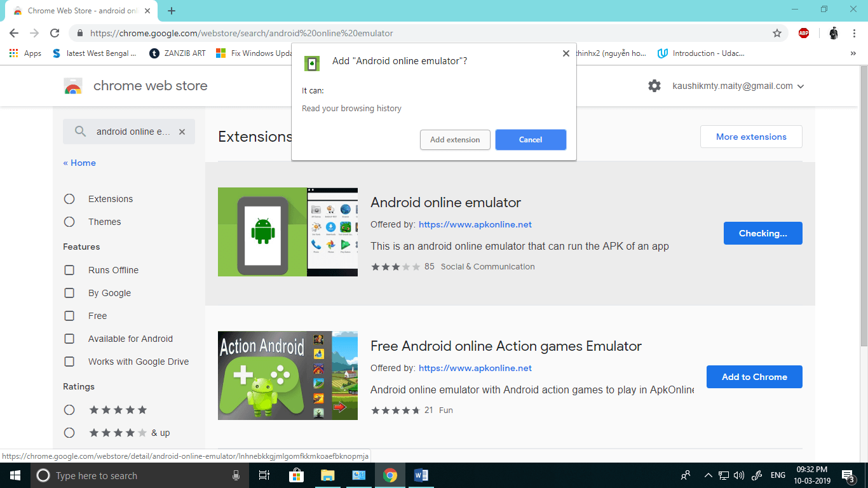868x488 pixels.
Task: Open File Explorer from the taskbar
Action: click(327, 475)
